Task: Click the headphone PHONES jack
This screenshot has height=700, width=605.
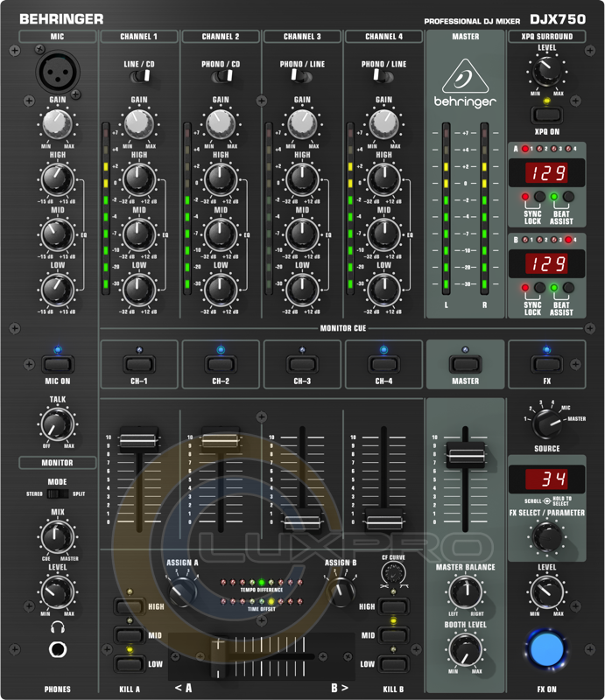Action: 58,649
